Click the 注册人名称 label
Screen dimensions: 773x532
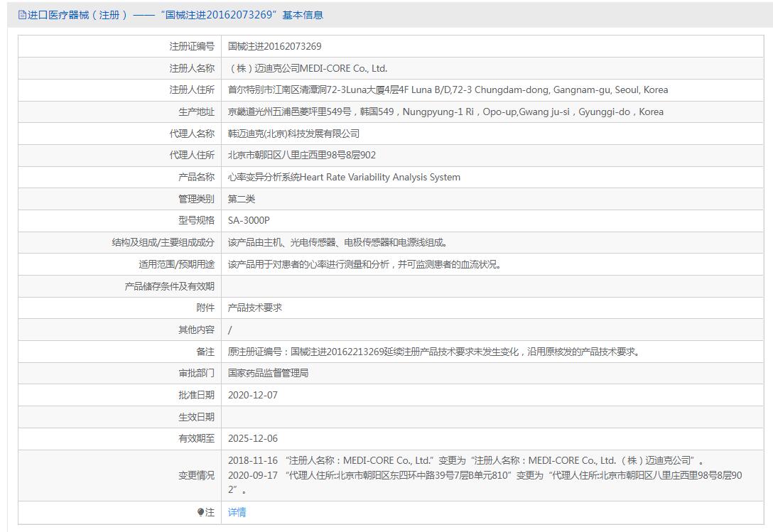click(192, 68)
